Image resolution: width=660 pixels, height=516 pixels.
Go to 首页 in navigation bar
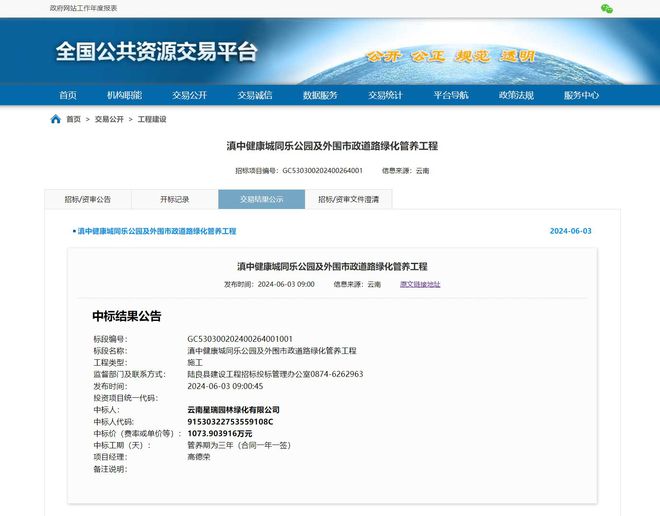68,95
